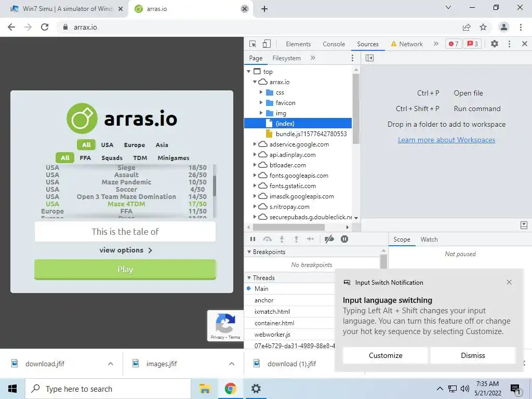Filter servers by Europe region
The width and height of the screenshot is (532, 399).
[135, 145]
